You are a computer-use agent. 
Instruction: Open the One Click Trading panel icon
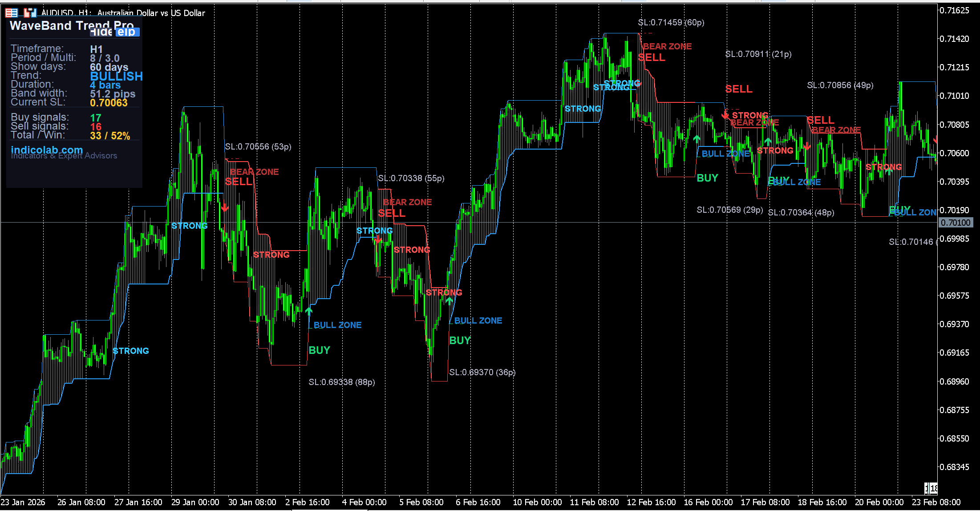pyautogui.click(x=30, y=13)
